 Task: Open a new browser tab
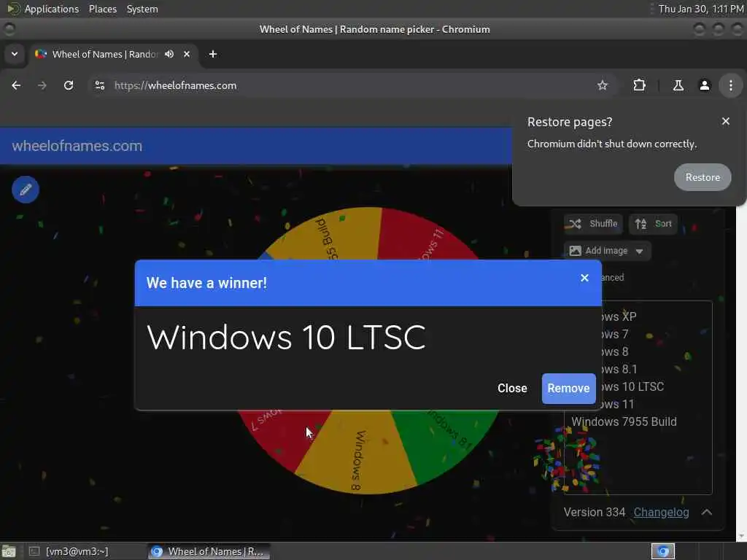coord(213,54)
